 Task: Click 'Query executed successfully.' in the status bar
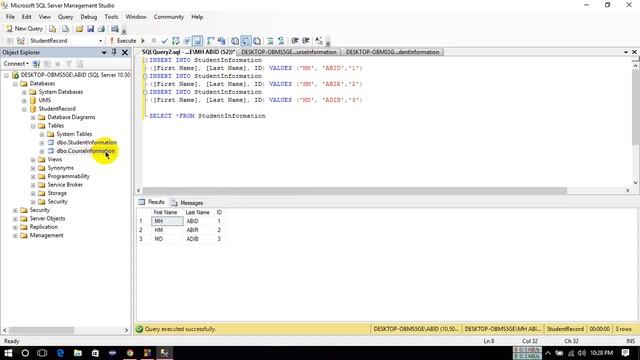(x=180, y=329)
